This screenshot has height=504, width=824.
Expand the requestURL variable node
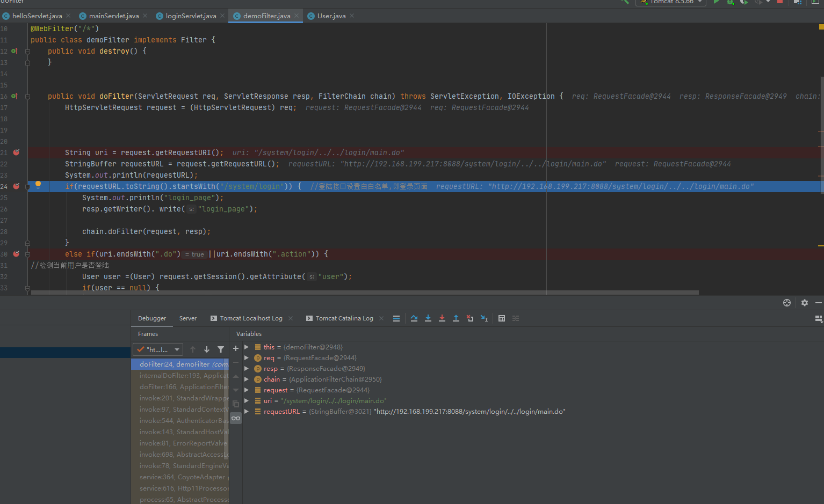pos(247,412)
